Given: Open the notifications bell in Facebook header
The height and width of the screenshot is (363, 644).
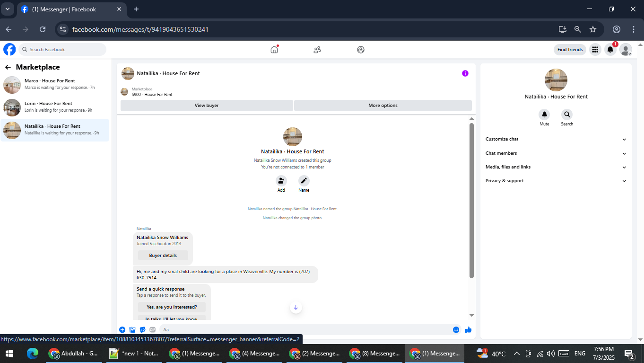Looking at the screenshot, I should [610, 49].
